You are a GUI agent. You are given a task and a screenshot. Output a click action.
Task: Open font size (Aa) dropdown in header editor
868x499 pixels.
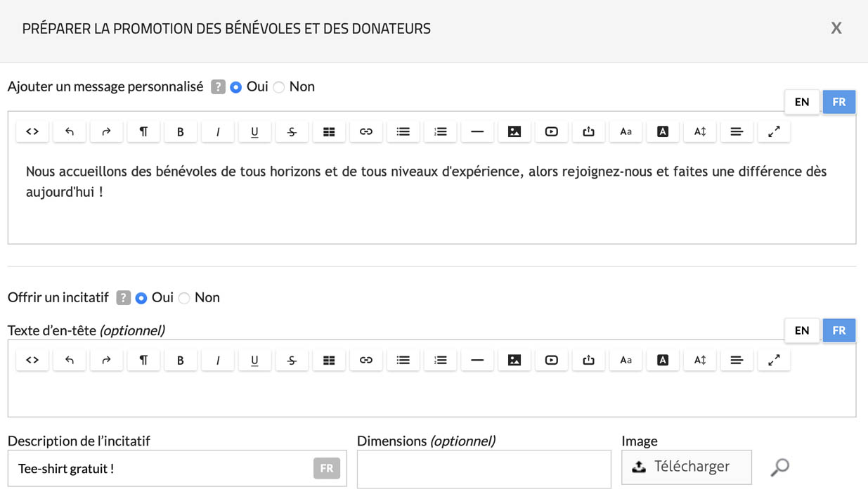pyautogui.click(x=626, y=360)
